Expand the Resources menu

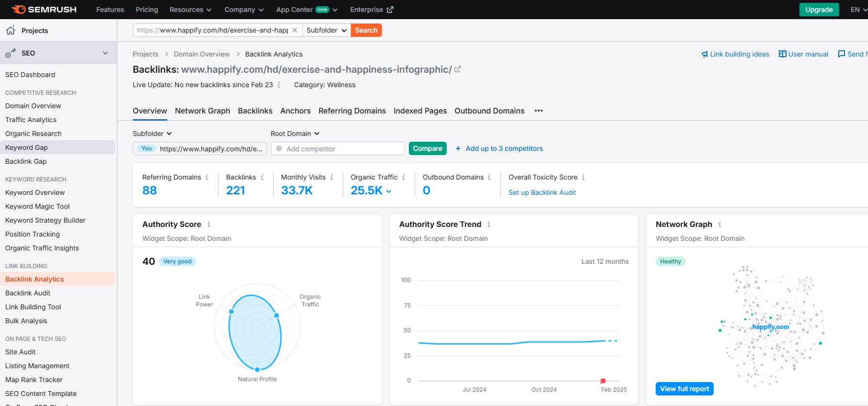[x=190, y=10]
